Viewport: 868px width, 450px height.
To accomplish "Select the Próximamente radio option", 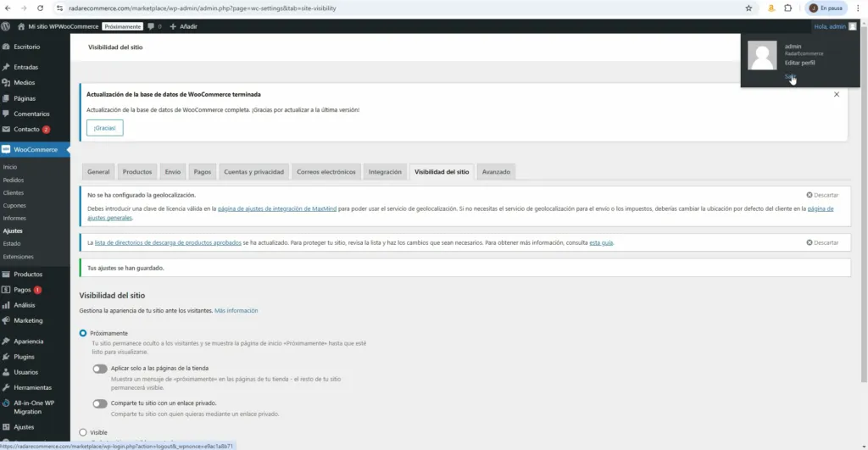I will pos(83,333).
